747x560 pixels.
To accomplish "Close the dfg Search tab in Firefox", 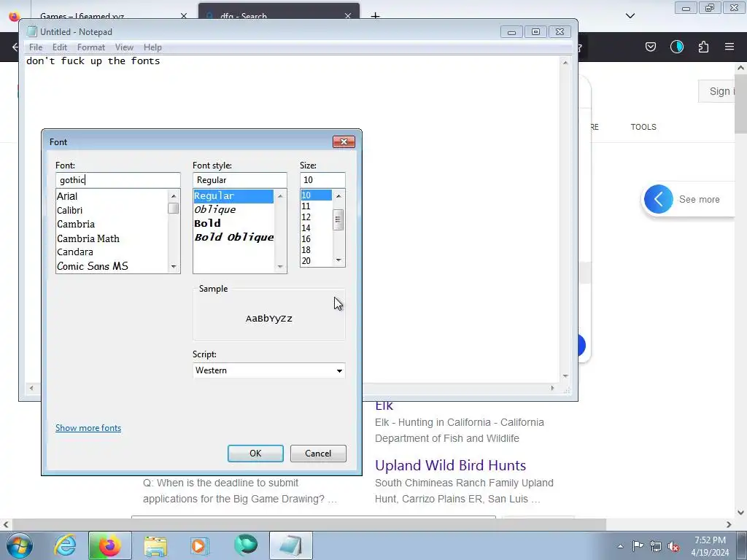I will [348, 16].
